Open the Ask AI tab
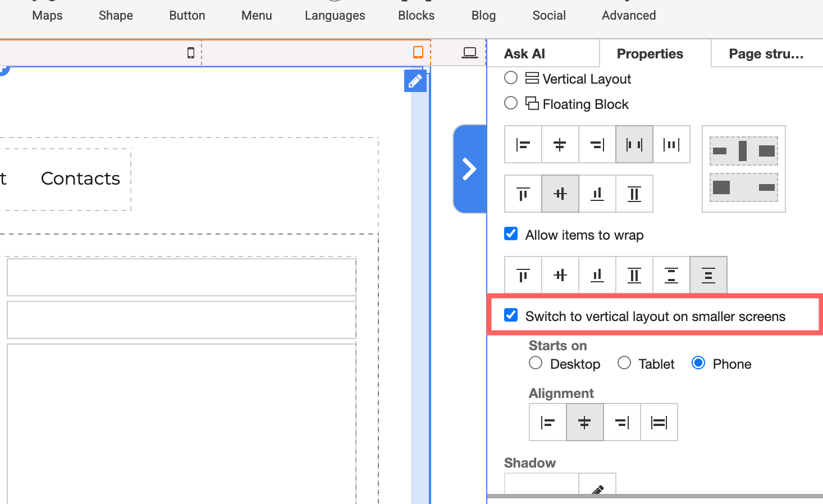 point(524,54)
